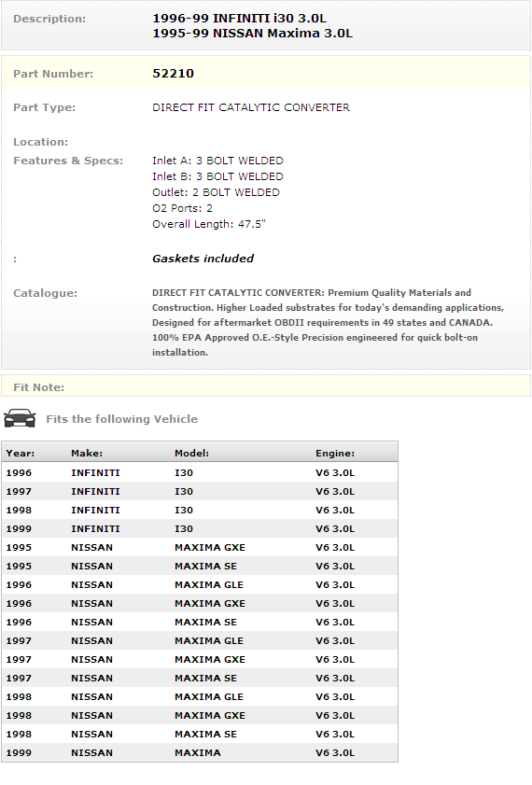
Task: Click the Engine column header
Action: click(335, 453)
